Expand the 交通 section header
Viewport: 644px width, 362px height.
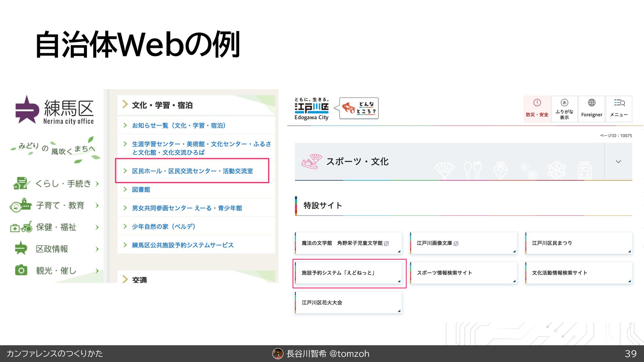[x=139, y=279]
